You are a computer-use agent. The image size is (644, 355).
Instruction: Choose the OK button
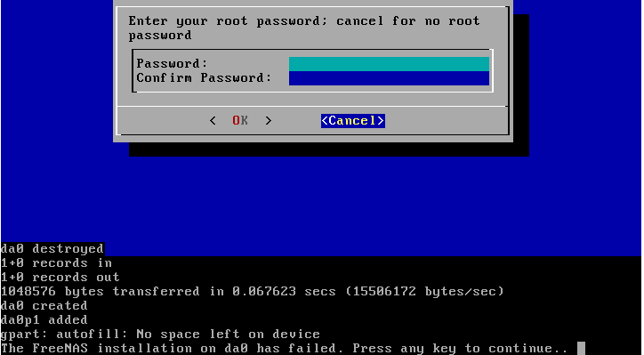click(240, 120)
